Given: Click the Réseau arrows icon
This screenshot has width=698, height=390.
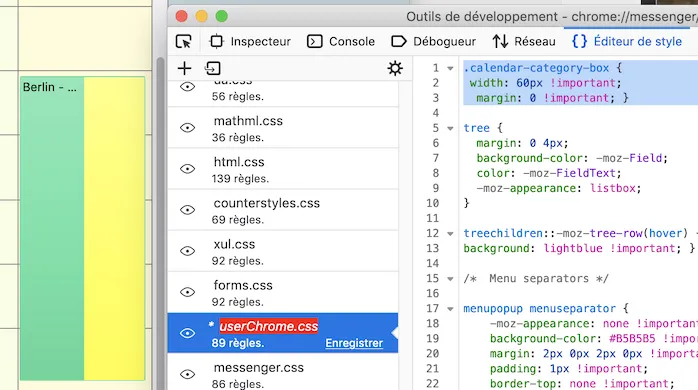Looking at the screenshot, I should coord(500,41).
